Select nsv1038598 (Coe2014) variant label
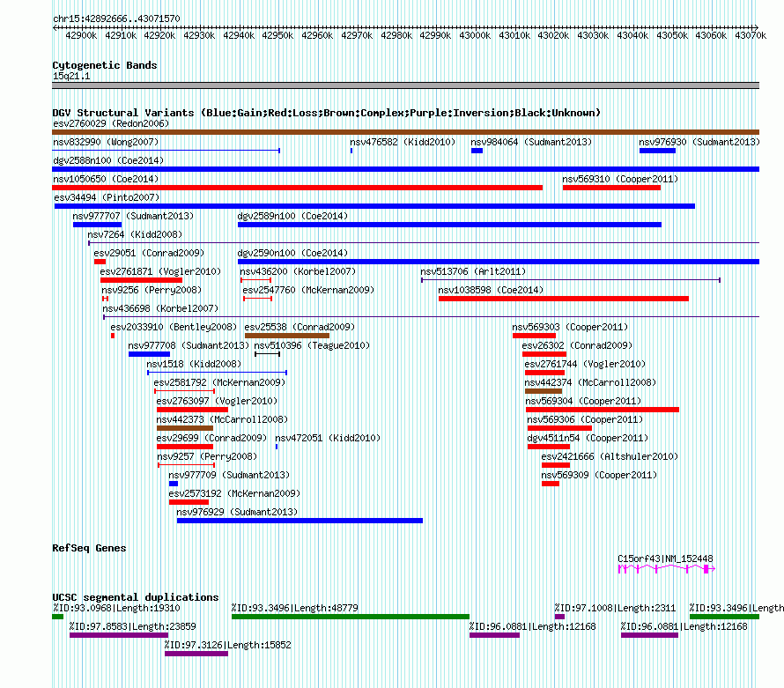784x688 pixels. (x=491, y=290)
